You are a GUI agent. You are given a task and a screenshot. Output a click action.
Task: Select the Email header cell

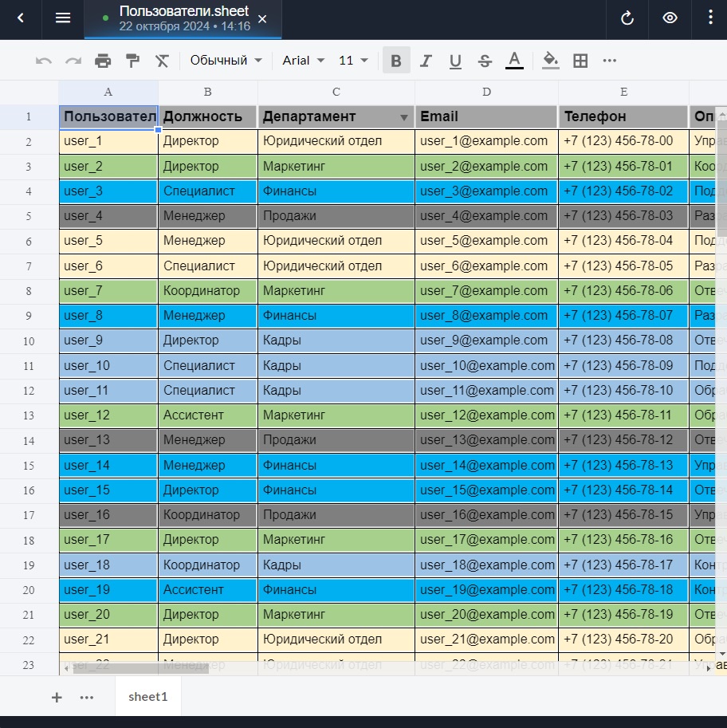pyautogui.click(x=486, y=116)
